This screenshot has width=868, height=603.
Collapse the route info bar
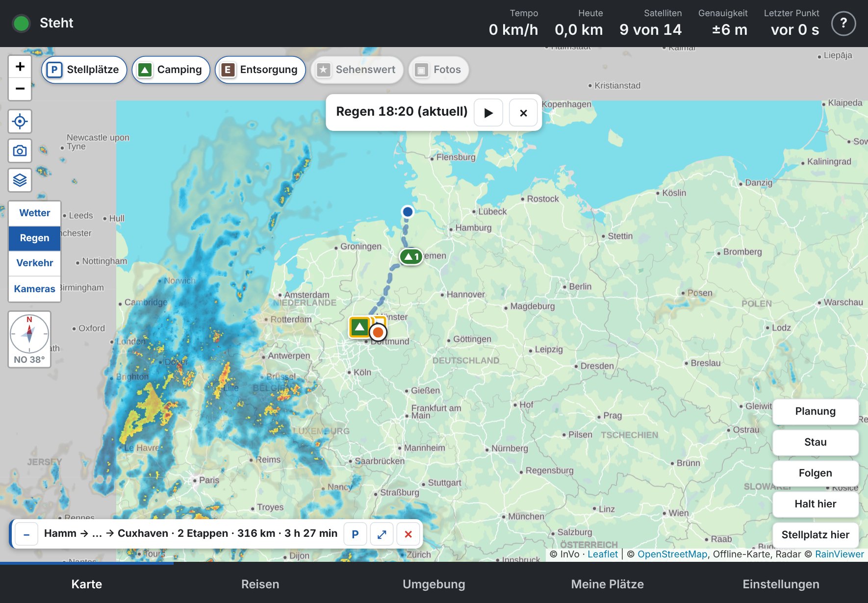coord(27,534)
